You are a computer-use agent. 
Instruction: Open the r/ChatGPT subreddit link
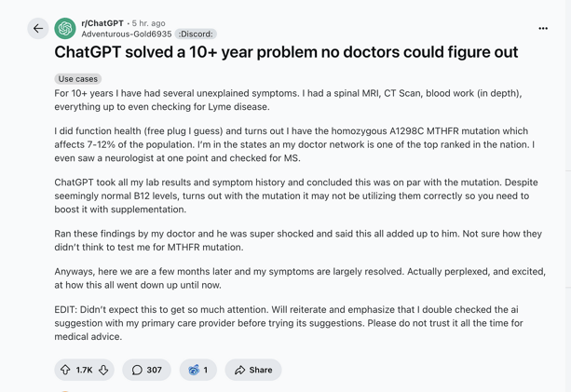(102, 23)
